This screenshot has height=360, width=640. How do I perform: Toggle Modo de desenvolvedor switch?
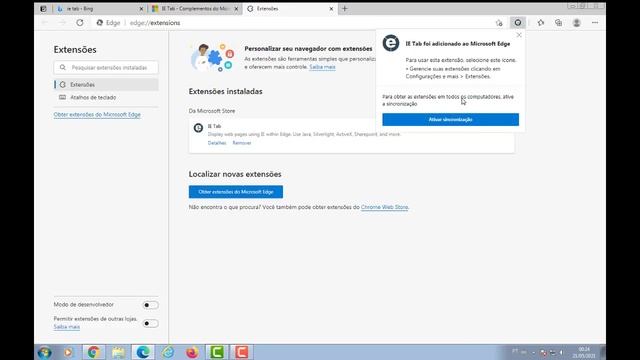click(x=150, y=305)
